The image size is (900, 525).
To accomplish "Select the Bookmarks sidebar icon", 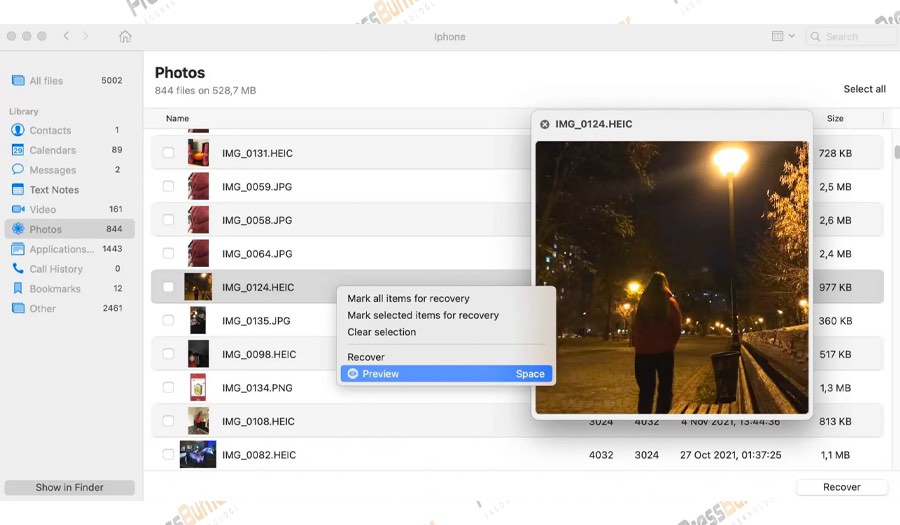I will pyautogui.click(x=18, y=289).
